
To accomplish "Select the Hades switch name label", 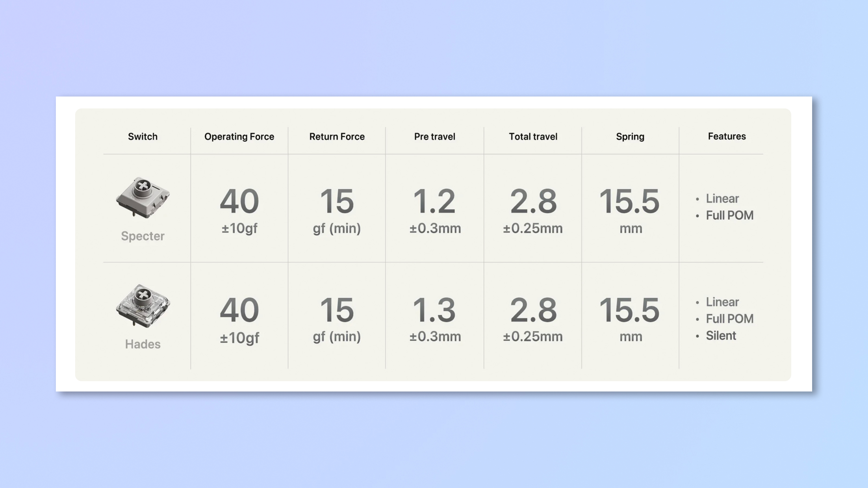I will [142, 344].
